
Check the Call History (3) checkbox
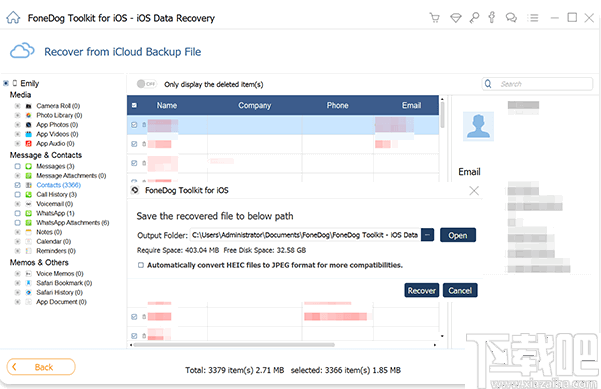[17, 194]
